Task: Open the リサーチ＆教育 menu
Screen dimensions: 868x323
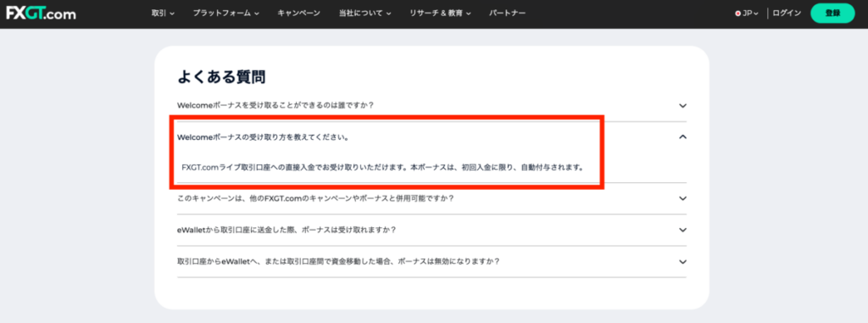Action: [440, 14]
